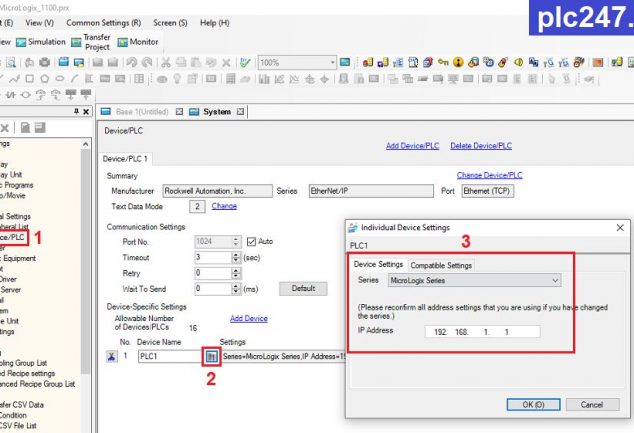The height and width of the screenshot is (433, 634).
Task: Click the yellow speaker sound icon
Action: click(x=518, y=62)
